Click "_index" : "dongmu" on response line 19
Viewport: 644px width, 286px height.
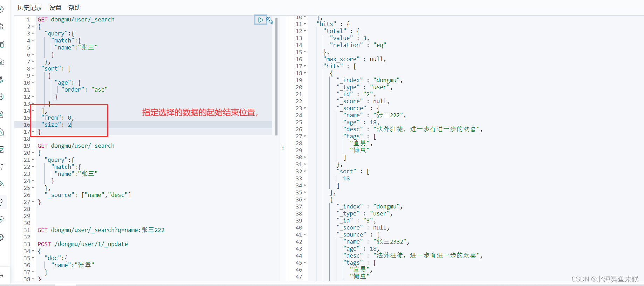[370, 80]
